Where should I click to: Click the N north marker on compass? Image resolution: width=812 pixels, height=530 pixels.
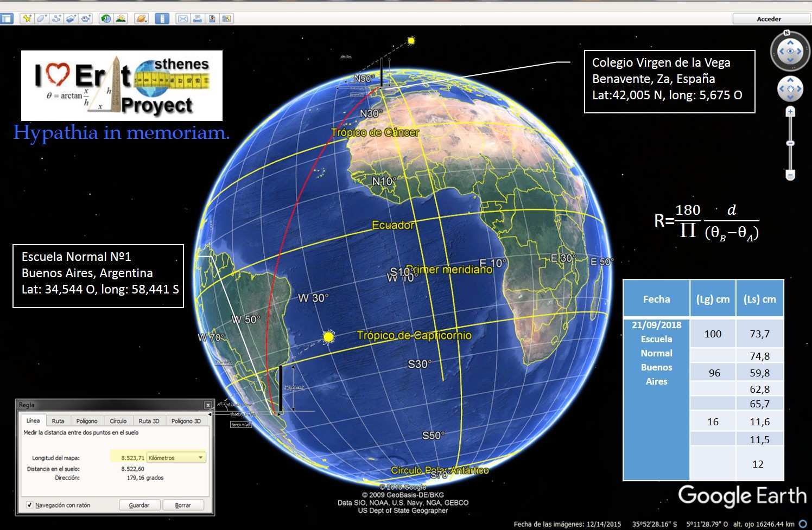coord(786,33)
